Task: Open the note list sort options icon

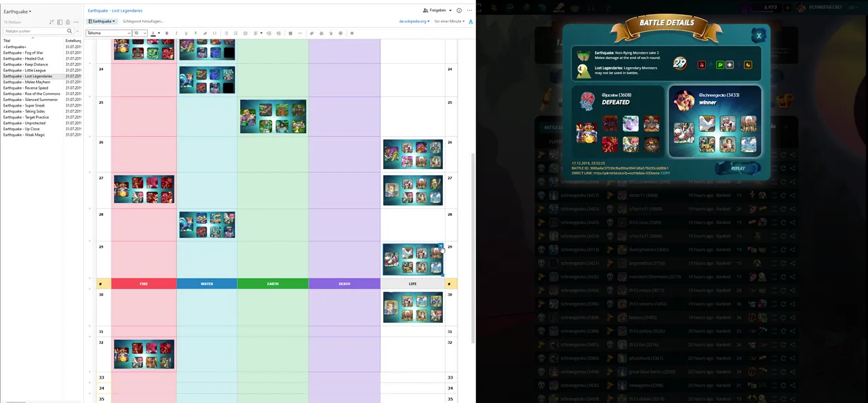Action: (x=52, y=22)
